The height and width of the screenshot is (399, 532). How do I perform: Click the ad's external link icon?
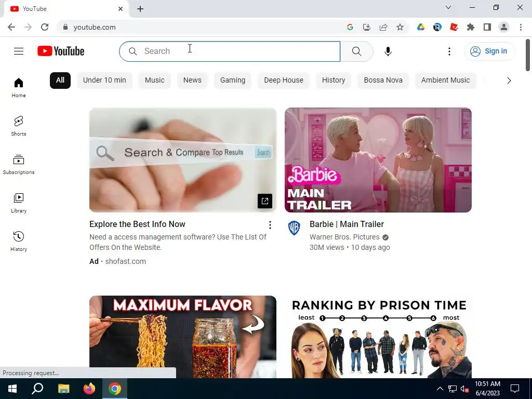(x=264, y=201)
